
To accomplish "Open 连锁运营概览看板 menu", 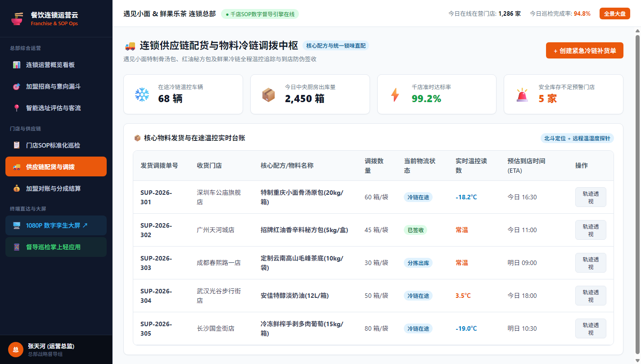I will [x=56, y=65].
